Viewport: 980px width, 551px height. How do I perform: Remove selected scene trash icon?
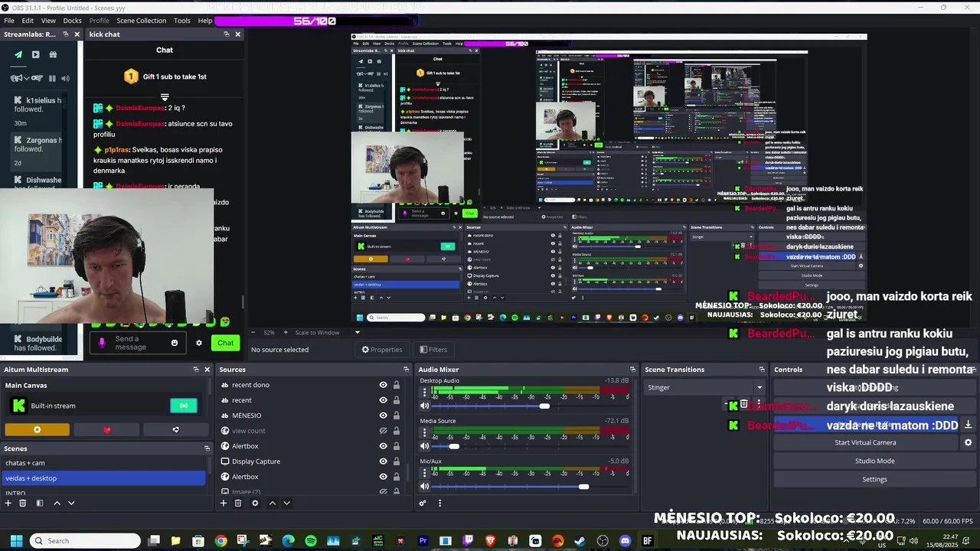22,503
